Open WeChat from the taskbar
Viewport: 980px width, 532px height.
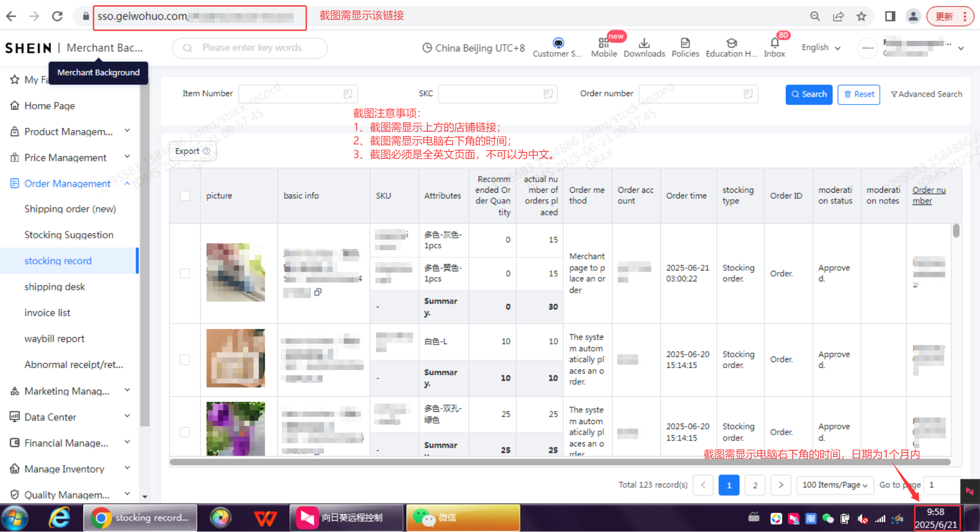[x=463, y=518]
